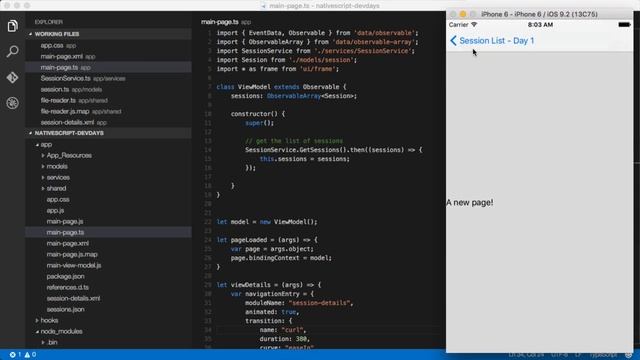The image size is (640, 360).
Task: Click 'class ViewModel extends Observable' line
Action: (281, 87)
